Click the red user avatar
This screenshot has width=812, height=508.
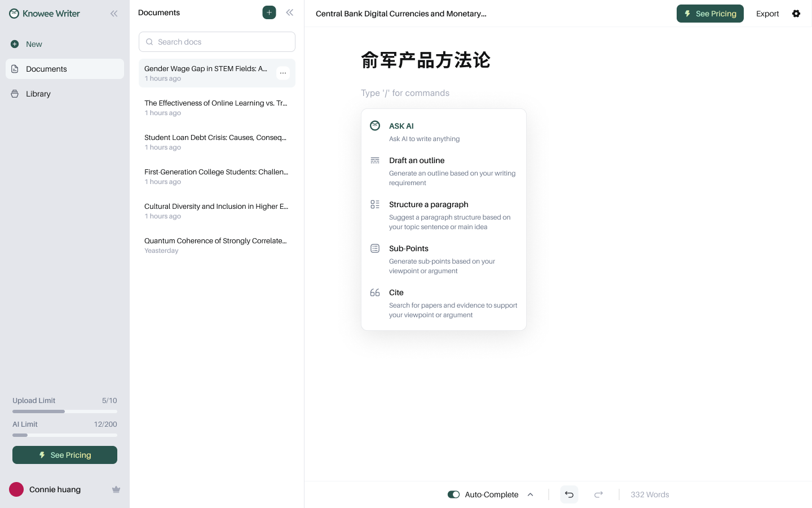coord(16,489)
